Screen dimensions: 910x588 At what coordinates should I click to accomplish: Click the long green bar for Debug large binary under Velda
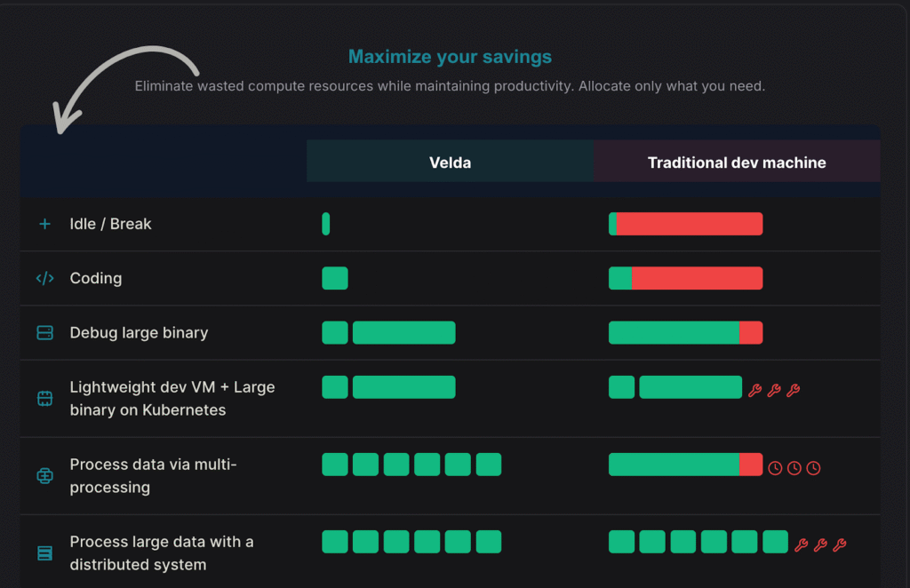(x=404, y=333)
